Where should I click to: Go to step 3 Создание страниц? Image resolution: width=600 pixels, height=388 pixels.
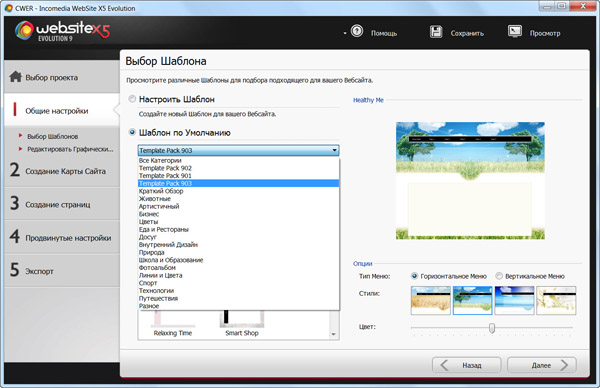(x=62, y=204)
